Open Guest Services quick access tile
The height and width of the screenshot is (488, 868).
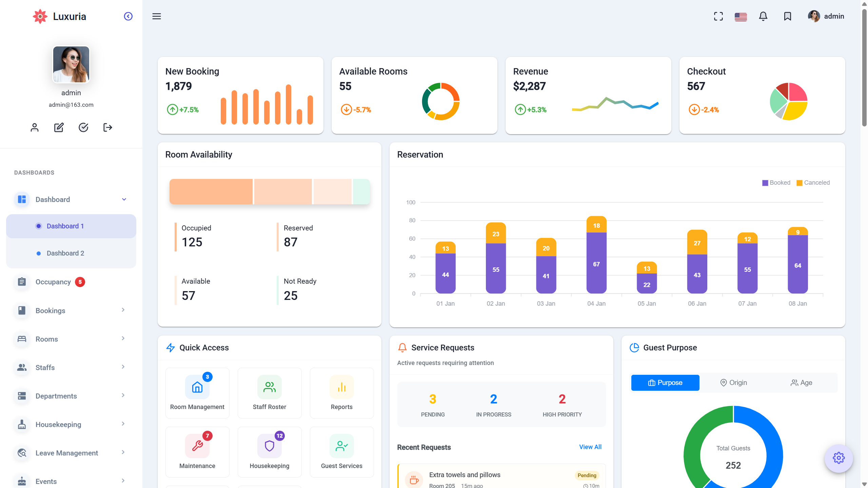(x=342, y=452)
